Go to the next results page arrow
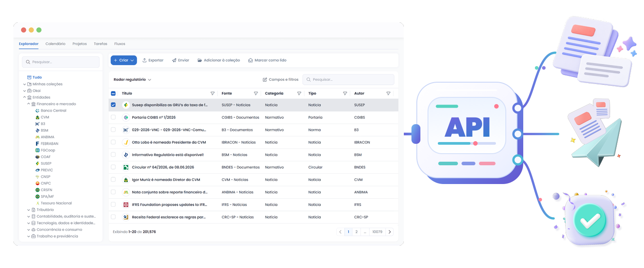 pyautogui.click(x=390, y=232)
